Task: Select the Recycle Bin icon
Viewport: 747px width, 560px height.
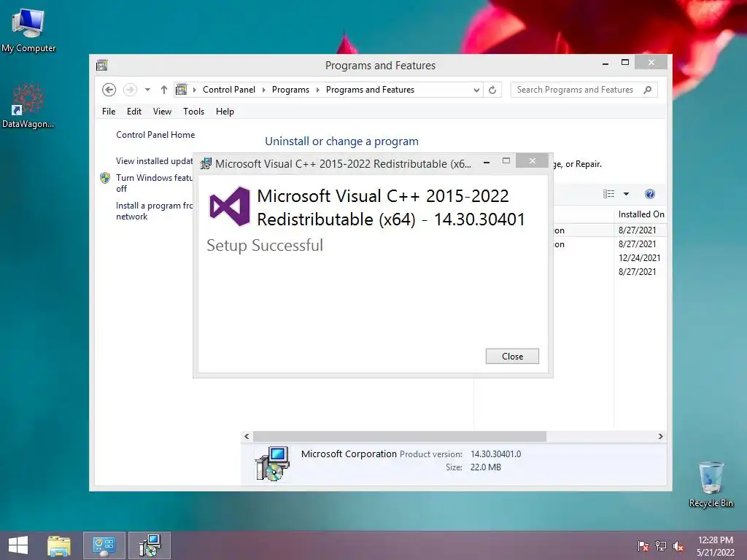Action: click(x=711, y=485)
